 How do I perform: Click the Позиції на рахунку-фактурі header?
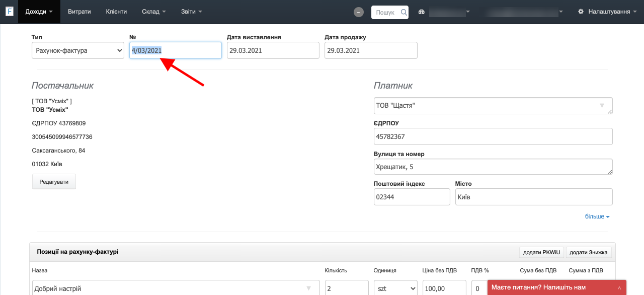[x=77, y=251]
